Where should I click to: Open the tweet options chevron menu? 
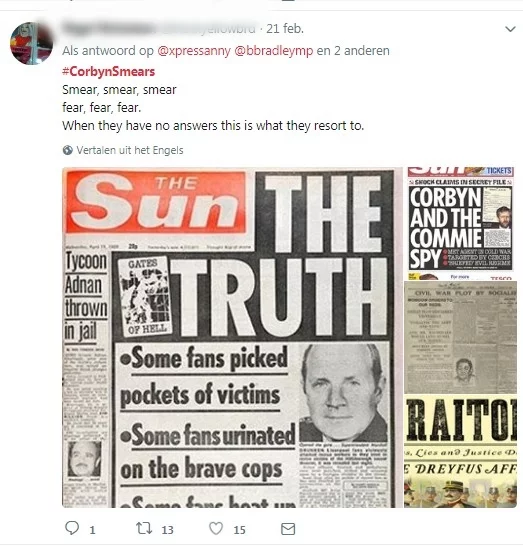[510, 29]
